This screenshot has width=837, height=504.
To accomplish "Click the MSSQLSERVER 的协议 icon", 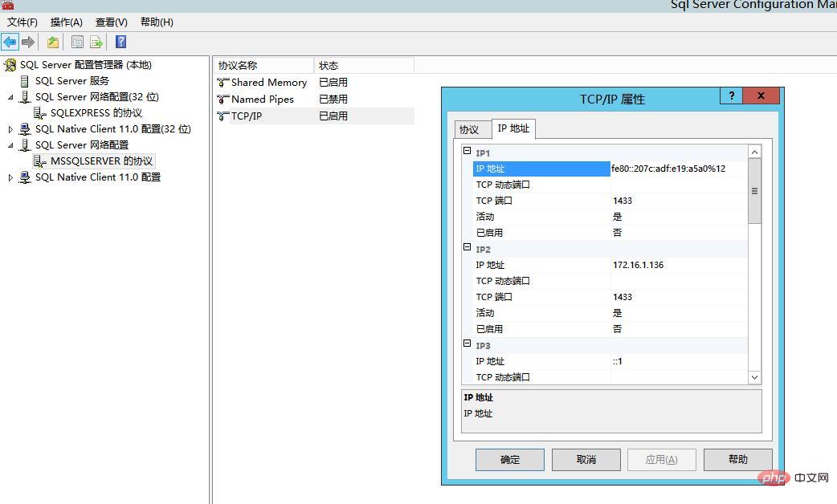I will (x=40, y=161).
